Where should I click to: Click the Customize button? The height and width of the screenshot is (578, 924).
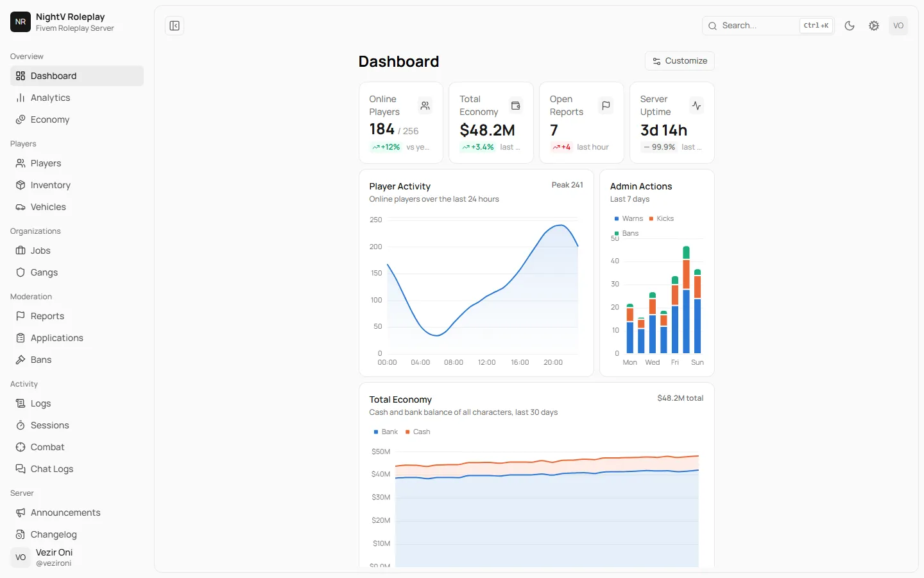(680, 61)
